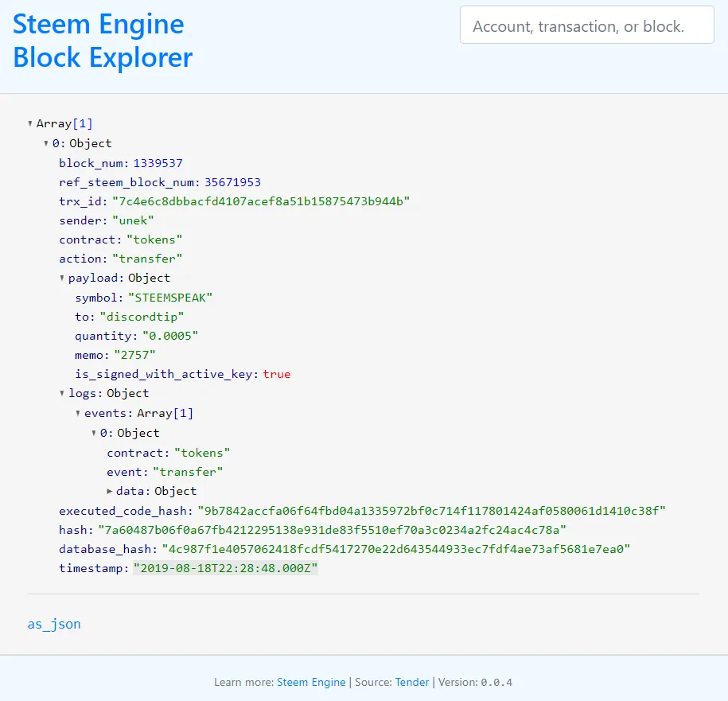
Task: Click the database_hash key label
Action: (108, 549)
